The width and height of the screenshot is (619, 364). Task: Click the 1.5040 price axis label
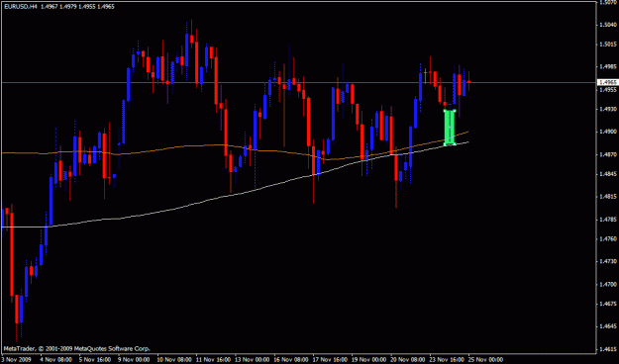click(607, 25)
